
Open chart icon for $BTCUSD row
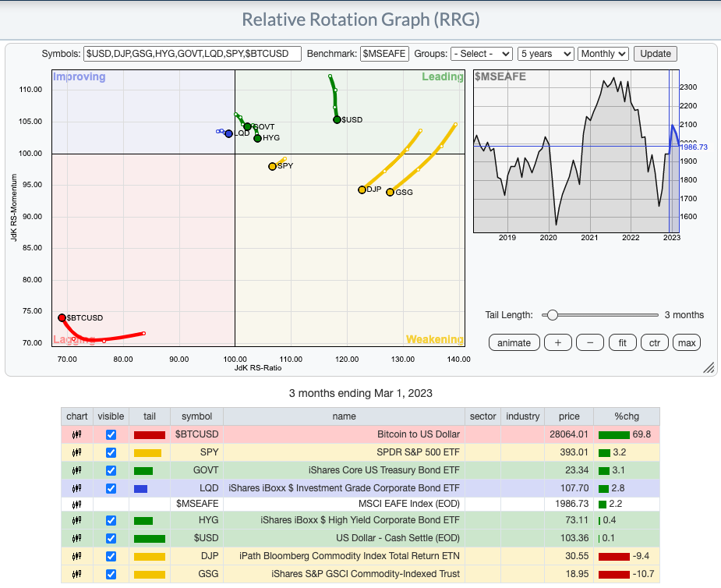tap(77, 434)
